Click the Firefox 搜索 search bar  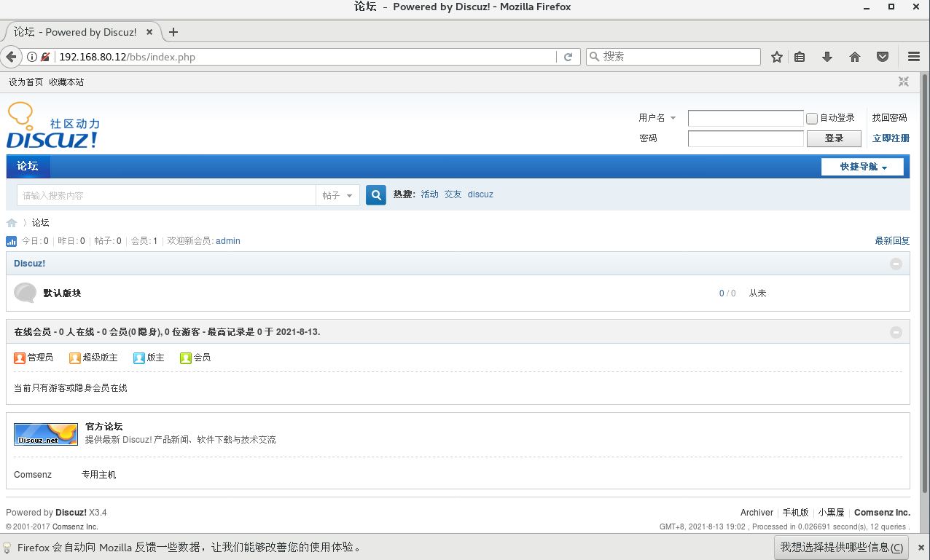pos(673,57)
